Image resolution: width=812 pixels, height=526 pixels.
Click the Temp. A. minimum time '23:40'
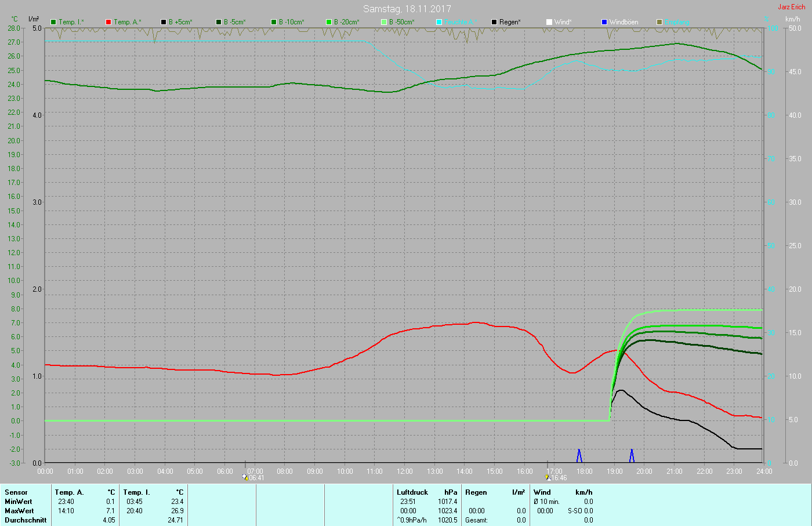pos(66,502)
